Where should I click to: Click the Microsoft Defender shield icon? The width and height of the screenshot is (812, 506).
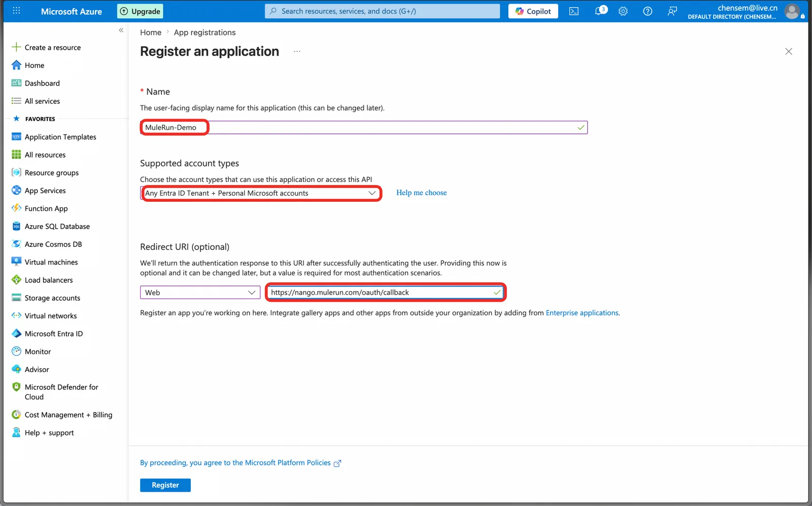click(x=16, y=387)
